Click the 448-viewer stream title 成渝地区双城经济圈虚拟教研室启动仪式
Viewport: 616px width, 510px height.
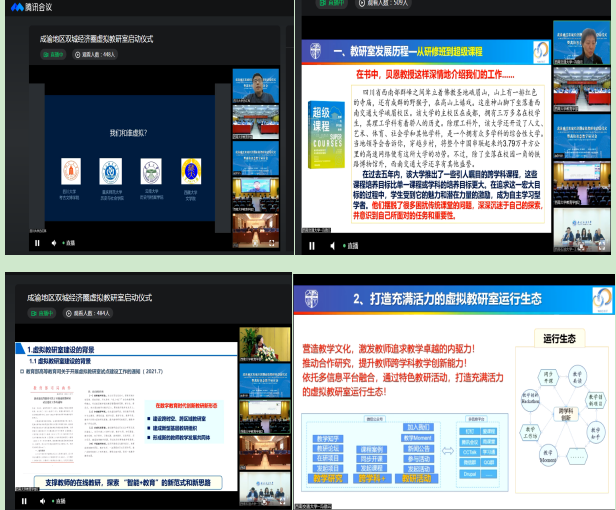coord(96,39)
